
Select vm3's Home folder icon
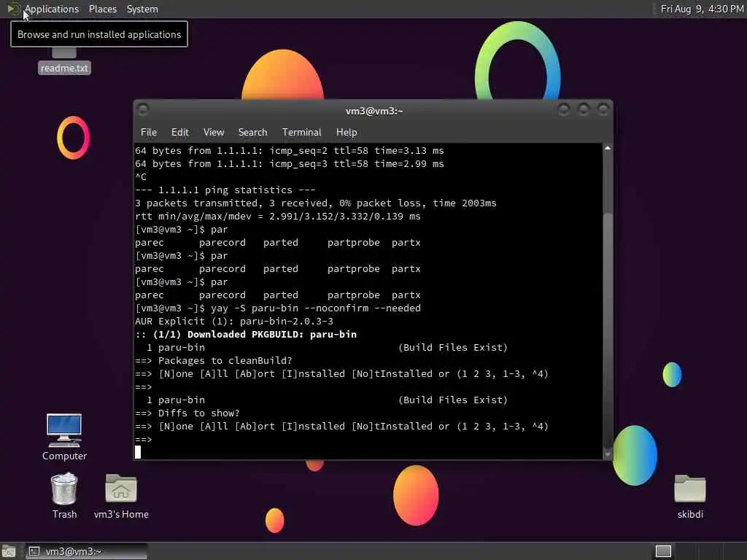(x=121, y=496)
